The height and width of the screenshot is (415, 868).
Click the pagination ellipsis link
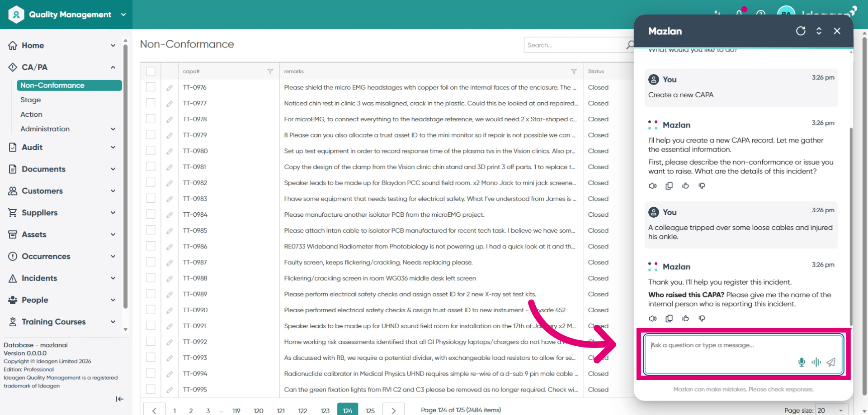tap(221, 411)
